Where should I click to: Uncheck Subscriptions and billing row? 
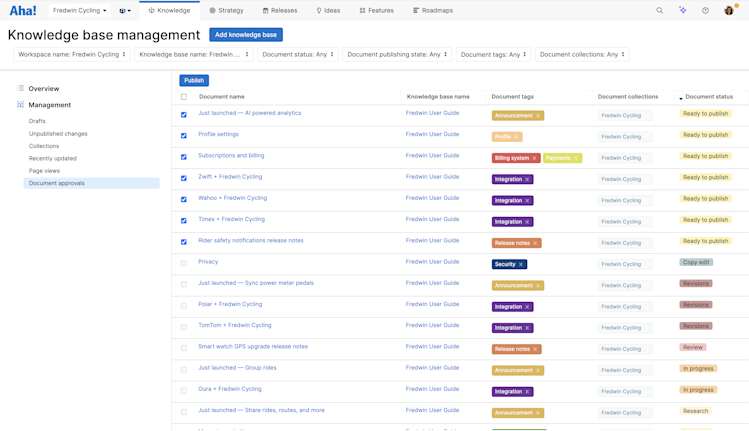[x=184, y=157]
